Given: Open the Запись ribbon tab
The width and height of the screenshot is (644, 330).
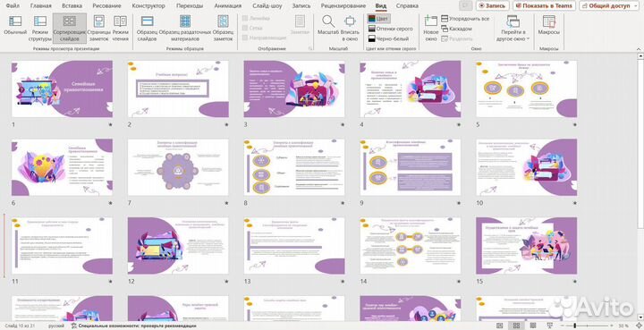Looking at the screenshot, I should pos(301,5).
